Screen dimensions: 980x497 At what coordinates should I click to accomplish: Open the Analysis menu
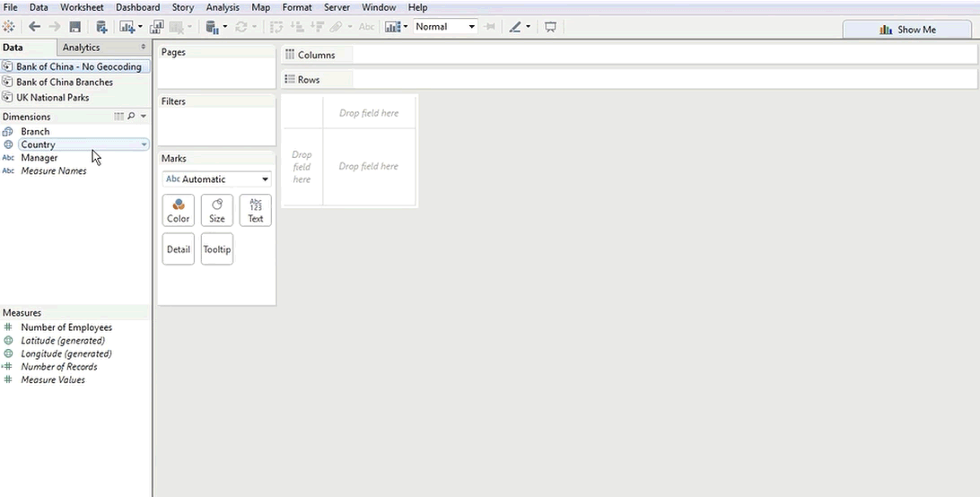tap(223, 7)
